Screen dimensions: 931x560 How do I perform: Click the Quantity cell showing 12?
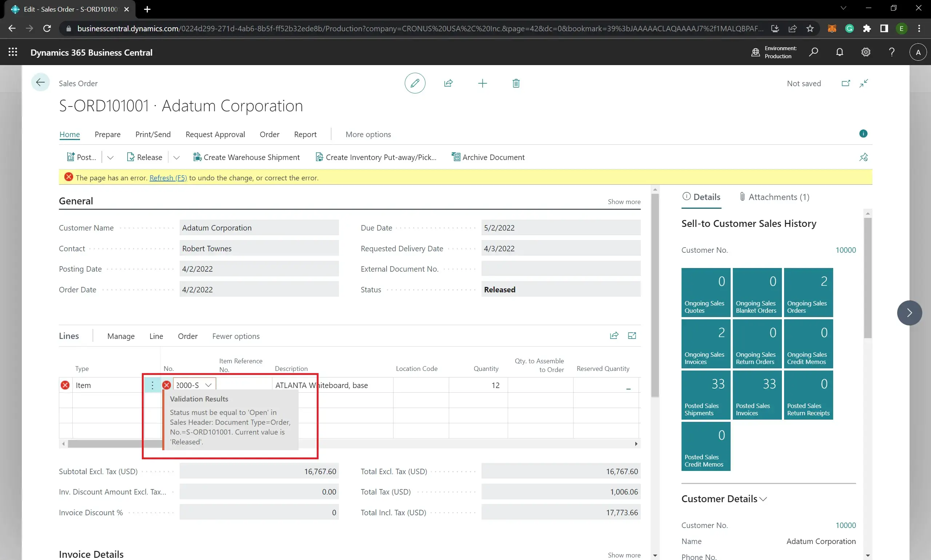click(478, 385)
